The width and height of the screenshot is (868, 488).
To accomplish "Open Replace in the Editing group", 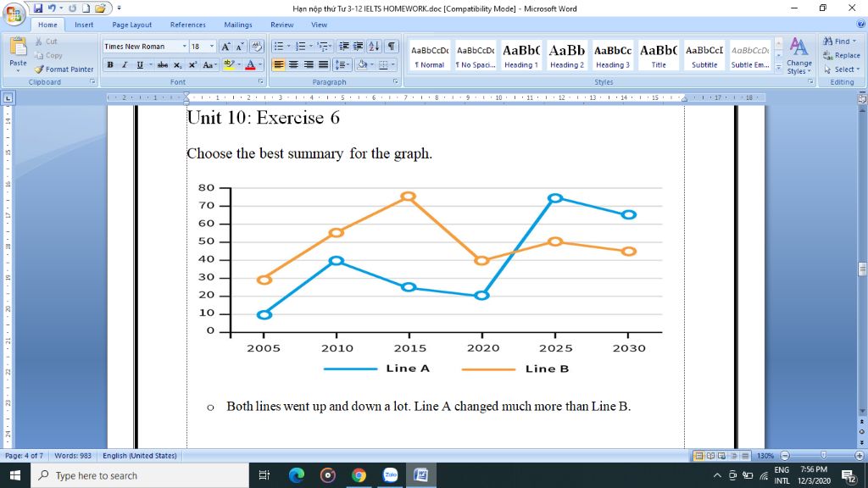I will pyautogui.click(x=842, y=55).
